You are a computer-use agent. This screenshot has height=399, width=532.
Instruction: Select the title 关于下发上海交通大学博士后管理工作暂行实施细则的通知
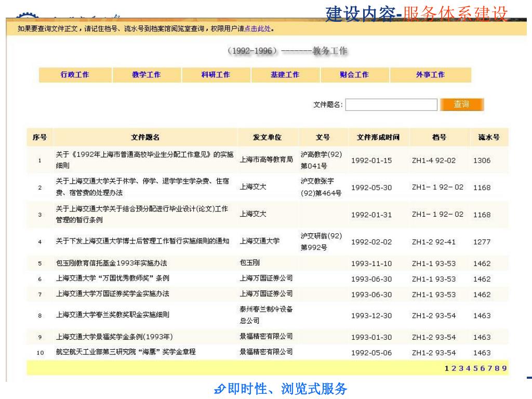[142, 241]
